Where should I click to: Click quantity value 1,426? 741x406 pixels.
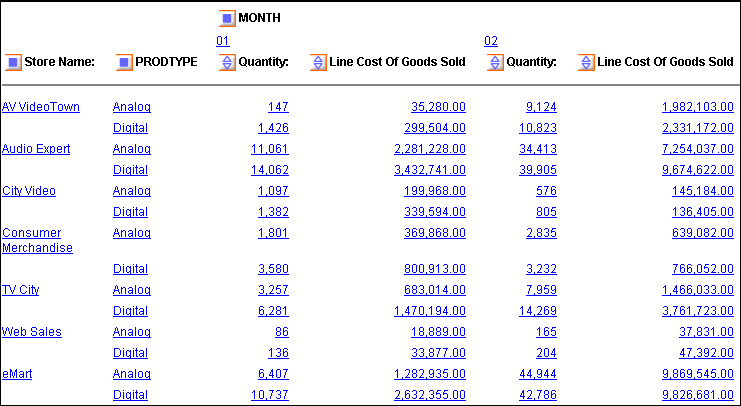[x=273, y=128]
